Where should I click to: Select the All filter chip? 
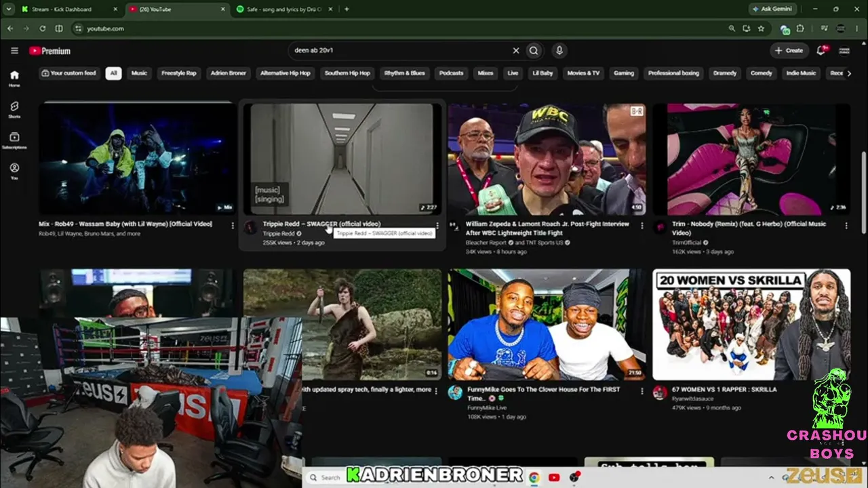point(113,73)
